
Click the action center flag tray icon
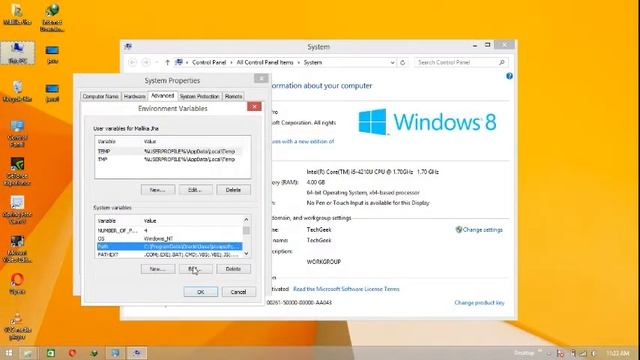pos(560,353)
